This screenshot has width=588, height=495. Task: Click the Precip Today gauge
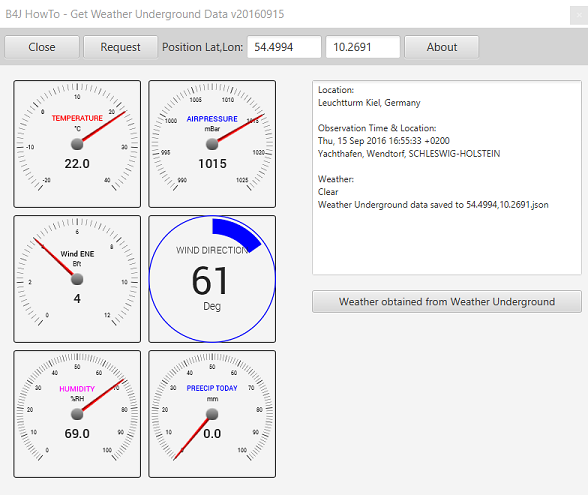point(212,414)
